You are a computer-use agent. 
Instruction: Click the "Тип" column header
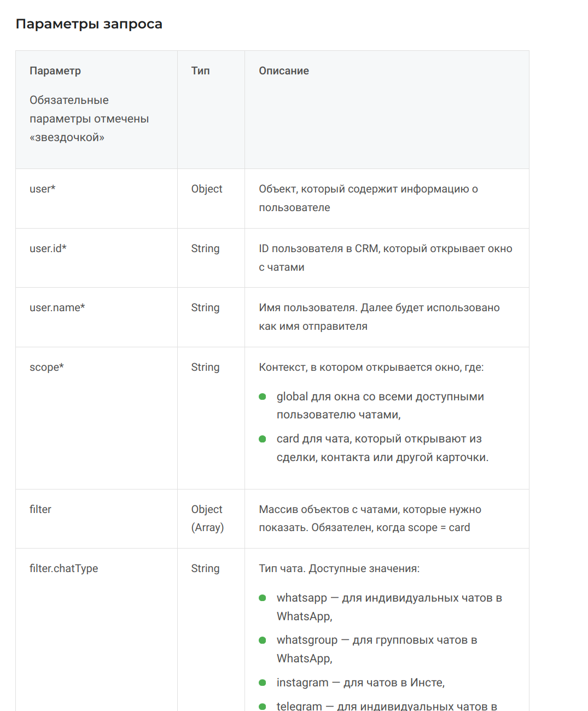[200, 71]
